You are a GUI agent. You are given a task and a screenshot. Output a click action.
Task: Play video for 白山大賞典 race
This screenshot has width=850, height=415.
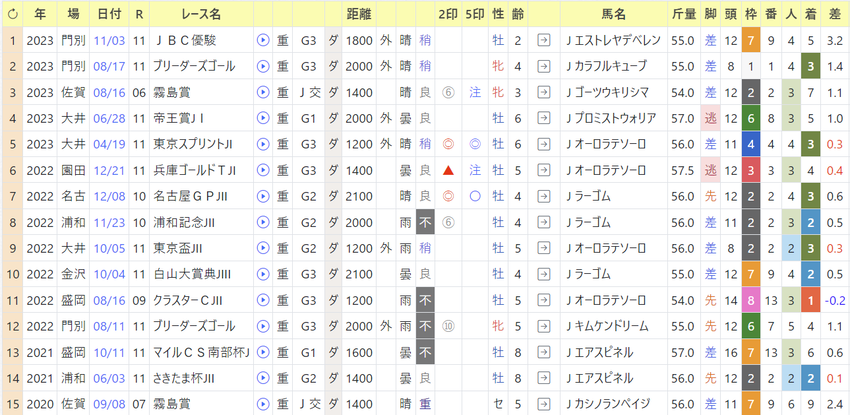pos(262,274)
